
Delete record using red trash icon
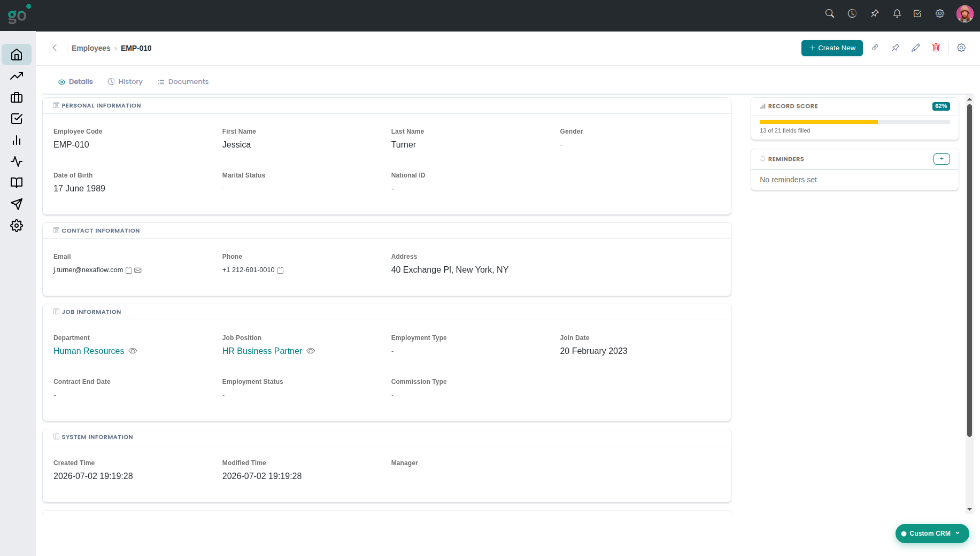coord(936,48)
